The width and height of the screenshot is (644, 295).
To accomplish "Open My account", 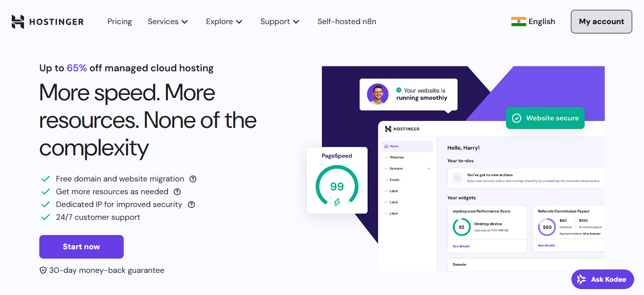I will (601, 22).
